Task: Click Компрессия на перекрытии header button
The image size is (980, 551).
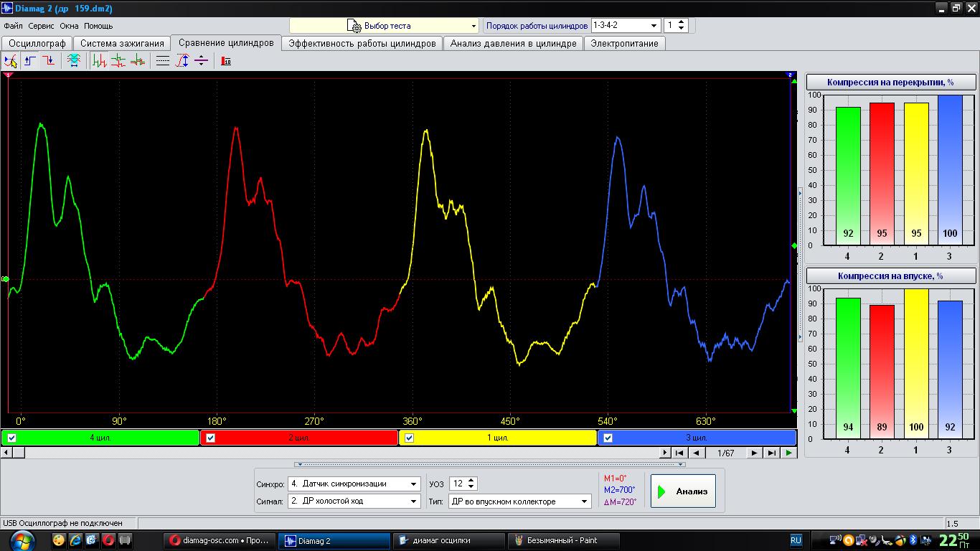Action: pos(891,82)
